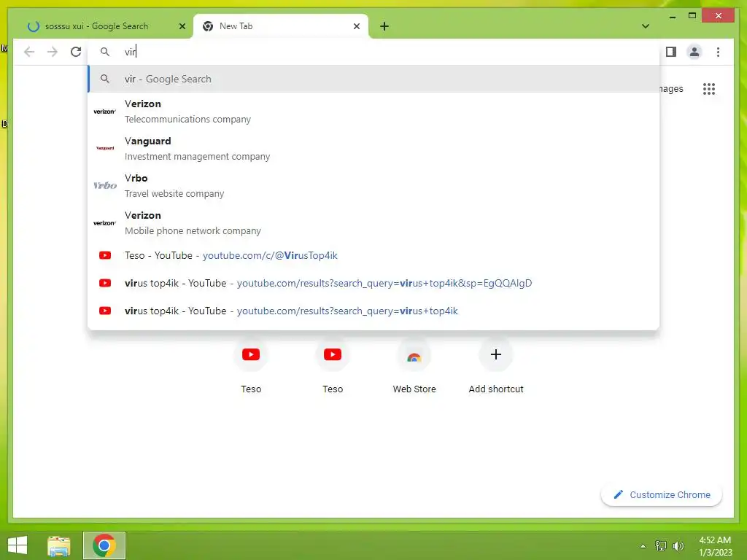Open the Images link at top right

pyautogui.click(x=671, y=88)
